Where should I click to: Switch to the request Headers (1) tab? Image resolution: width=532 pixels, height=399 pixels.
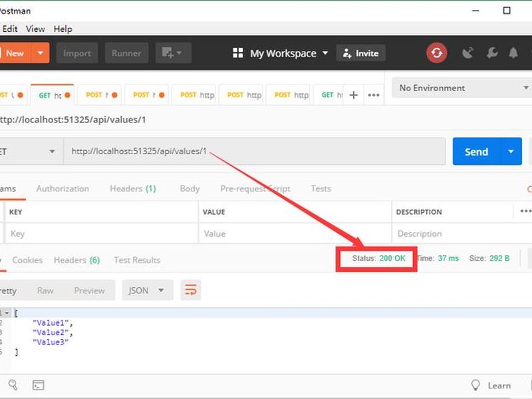click(133, 189)
